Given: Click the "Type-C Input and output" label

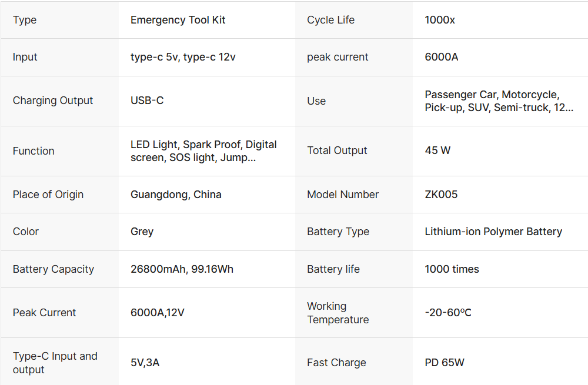Looking at the screenshot, I should (x=55, y=363).
